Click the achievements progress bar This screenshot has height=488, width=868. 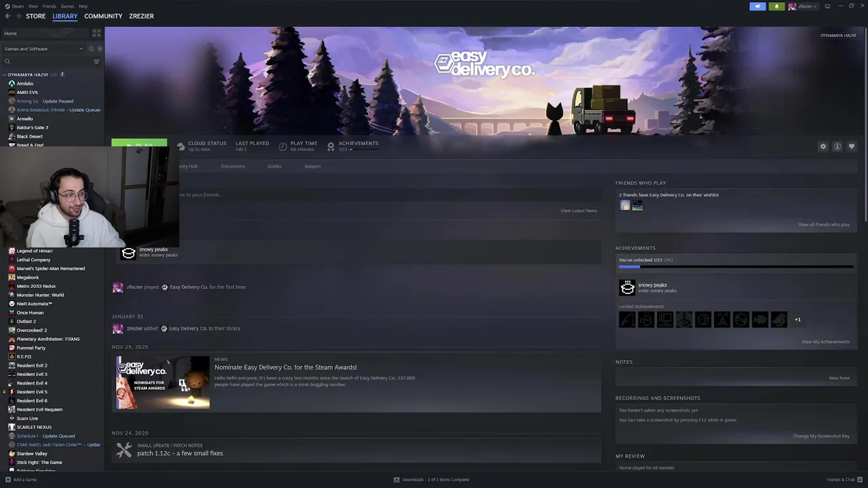[736, 267]
